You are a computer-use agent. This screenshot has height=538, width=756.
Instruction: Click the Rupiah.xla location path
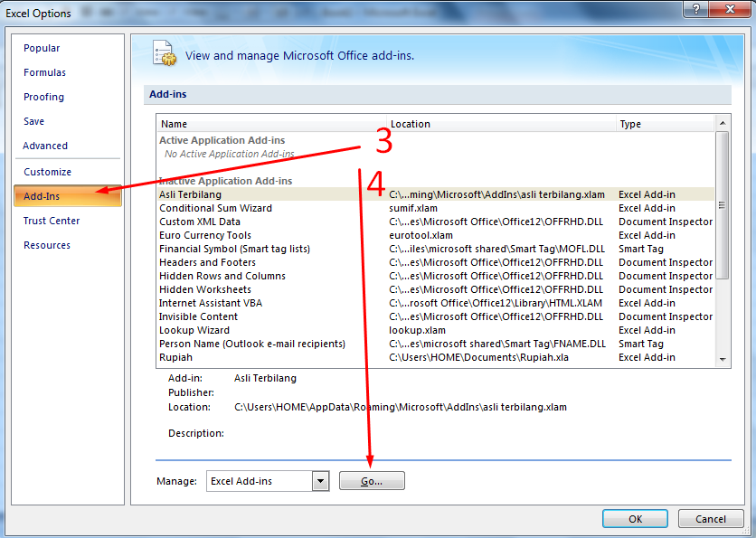(x=478, y=357)
